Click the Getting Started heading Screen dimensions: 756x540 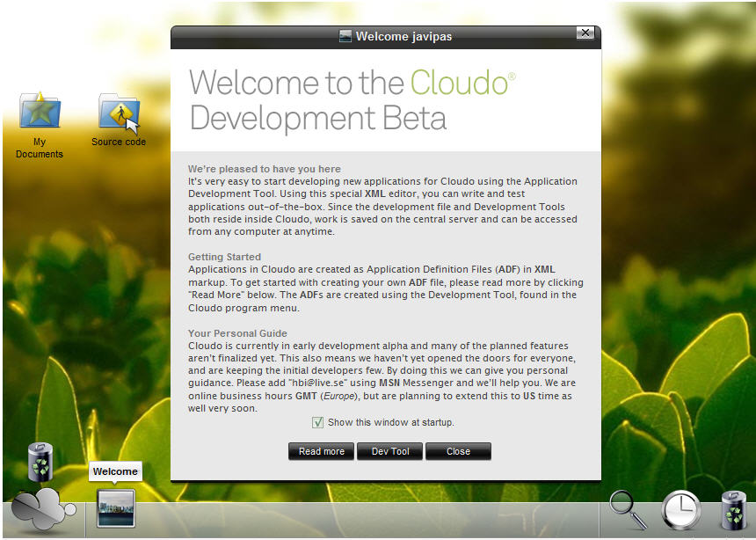(x=225, y=257)
